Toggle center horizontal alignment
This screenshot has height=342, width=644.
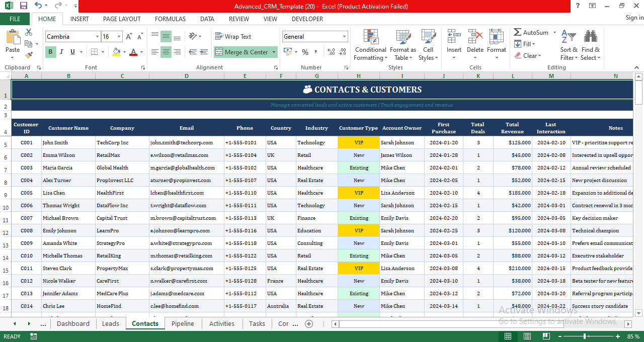point(166,52)
